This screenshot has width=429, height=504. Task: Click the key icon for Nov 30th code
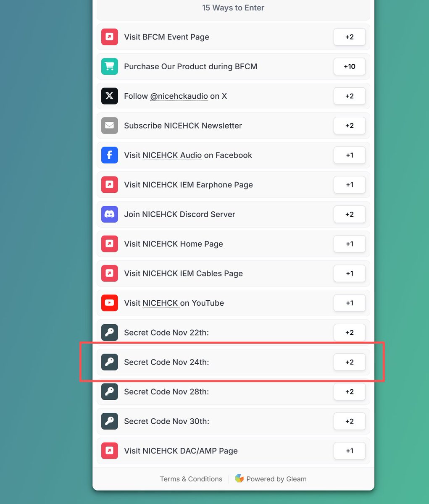[x=110, y=421]
